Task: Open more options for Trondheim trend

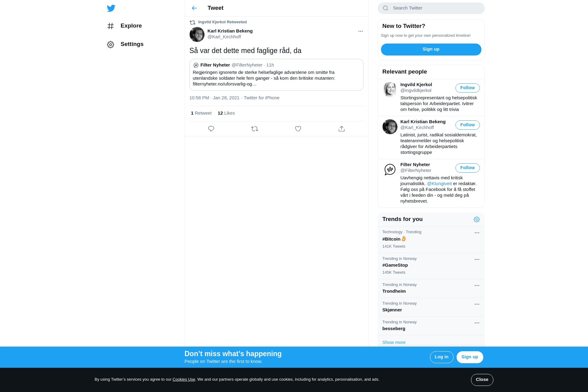Action: [477, 286]
